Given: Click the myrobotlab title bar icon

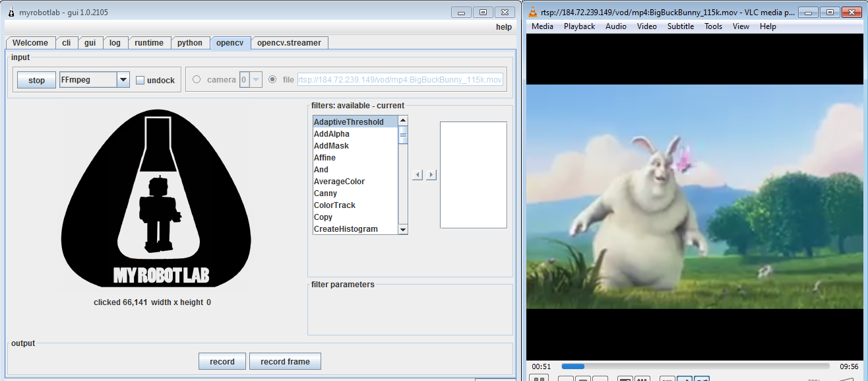Looking at the screenshot, I should tap(11, 12).
